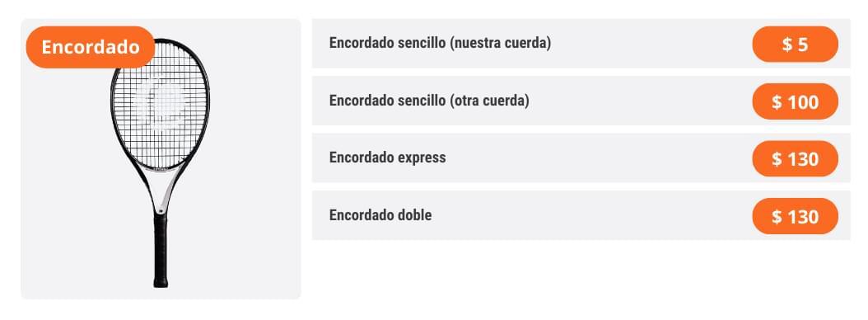Click the $ 100 price button
This screenshot has width=868, height=320.
[x=795, y=101]
